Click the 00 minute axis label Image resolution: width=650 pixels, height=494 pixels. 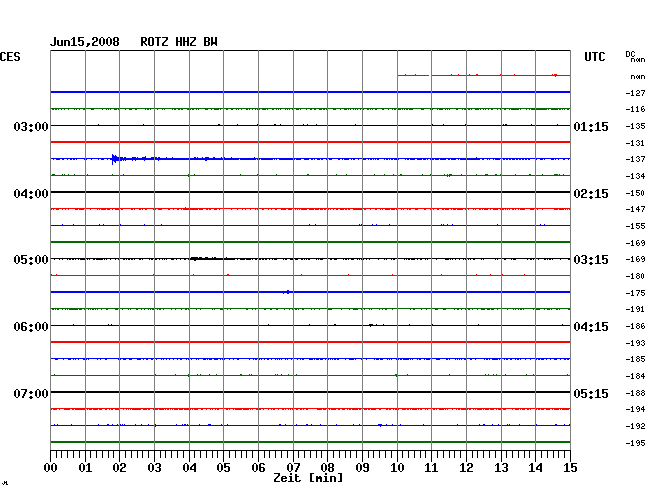[x=51, y=468]
